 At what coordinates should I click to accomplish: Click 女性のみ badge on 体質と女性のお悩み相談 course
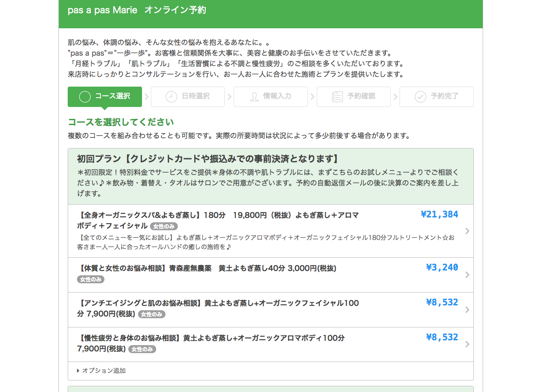pos(91,279)
